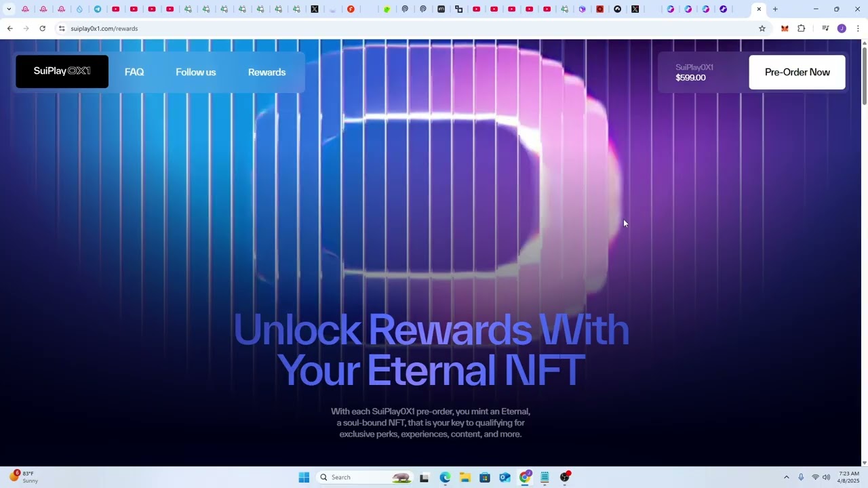The image size is (868, 488).
Task: Reload the suiplay0x1.com page
Action: tap(42, 28)
